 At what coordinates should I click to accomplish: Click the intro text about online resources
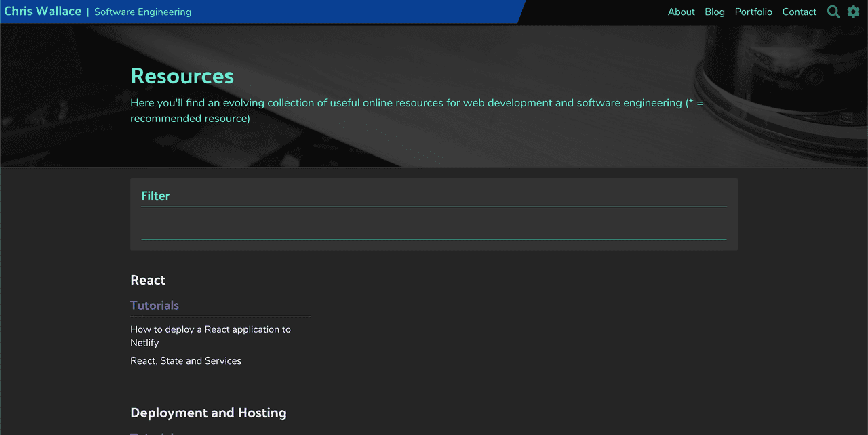(x=416, y=110)
